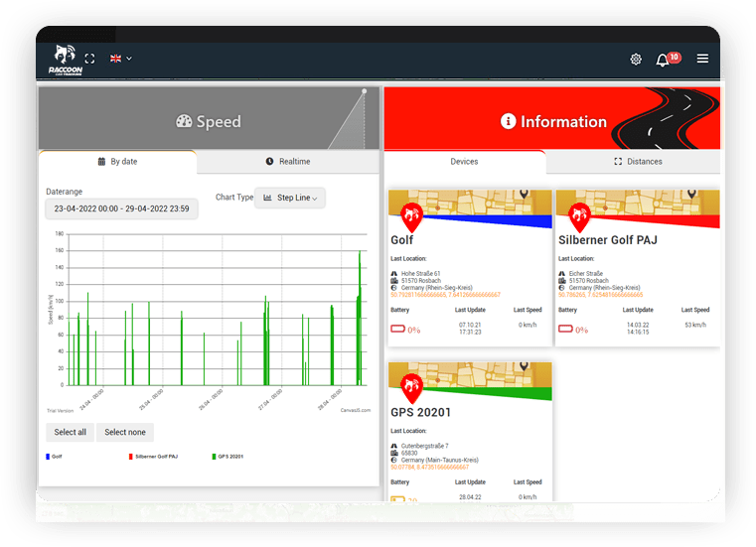Click Golf coordinates link
The width and height of the screenshot is (756, 547).
click(x=445, y=295)
